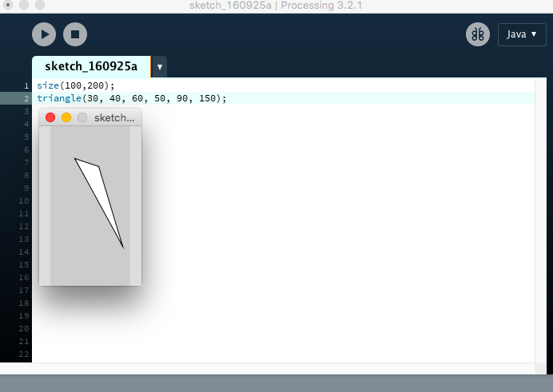553x392 pixels.
Task: Minimize the sketch output window
Action: pyautogui.click(x=66, y=117)
